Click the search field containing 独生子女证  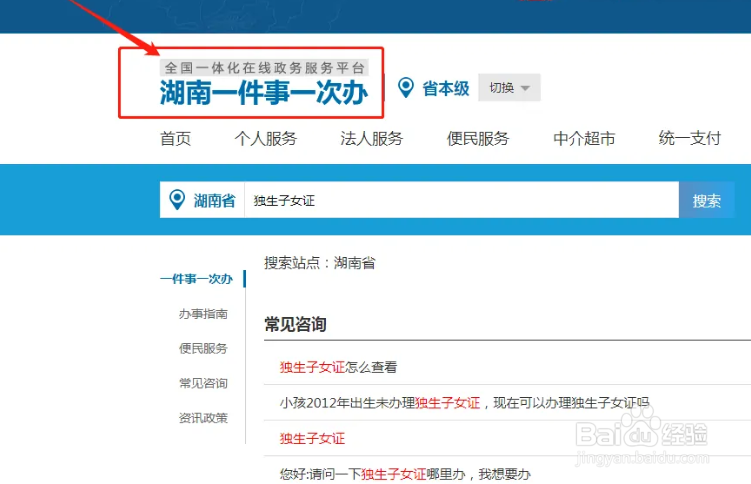462,200
